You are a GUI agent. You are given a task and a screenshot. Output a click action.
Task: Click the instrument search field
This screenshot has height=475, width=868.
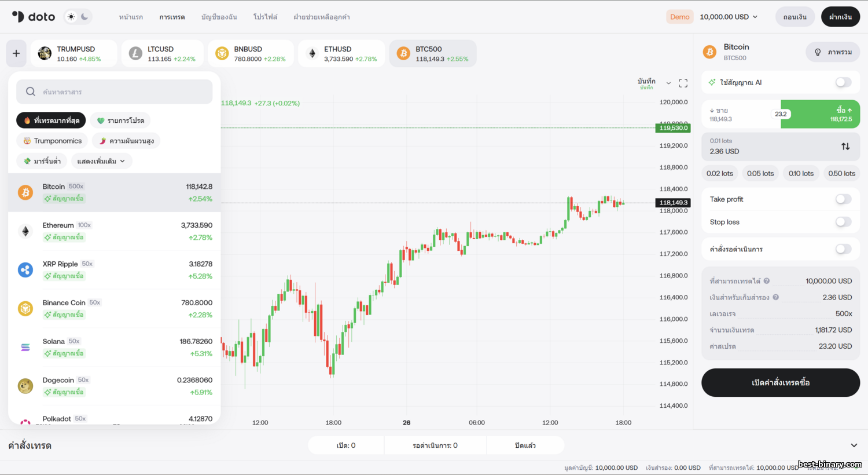[115, 92]
